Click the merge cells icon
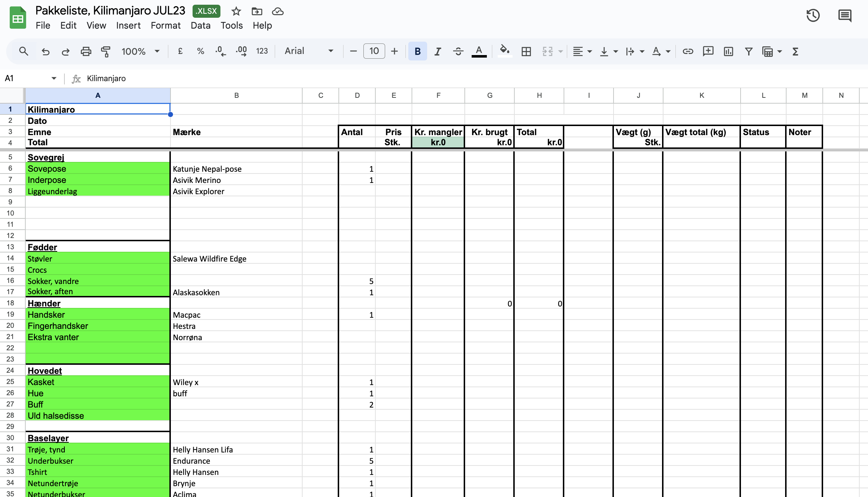This screenshot has height=497, width=868. click(x=547, y=51)
